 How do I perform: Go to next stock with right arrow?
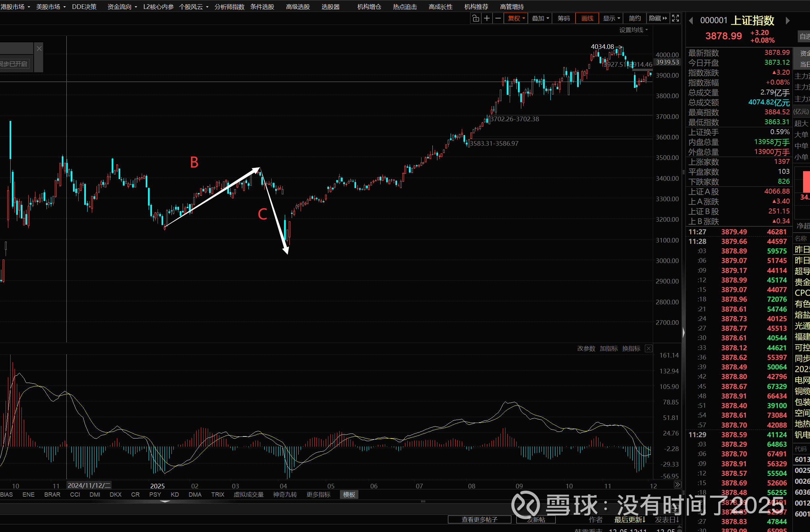[x=788, y=21]
